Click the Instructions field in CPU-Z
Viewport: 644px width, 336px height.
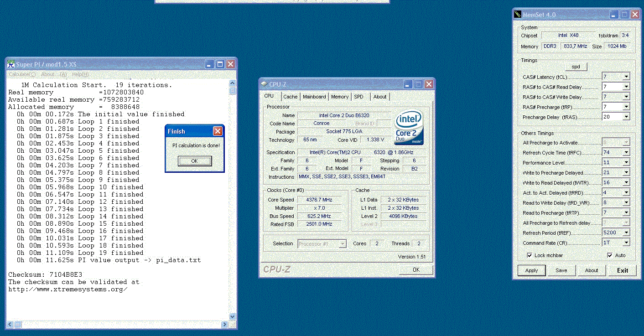coord(363,176)
